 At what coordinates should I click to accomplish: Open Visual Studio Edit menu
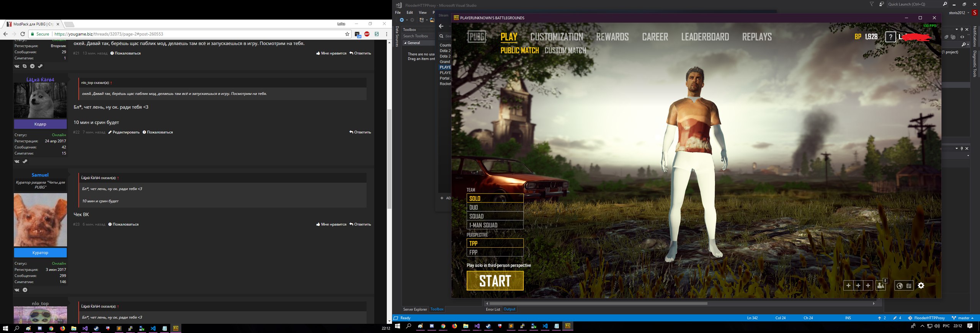point(410,13)
